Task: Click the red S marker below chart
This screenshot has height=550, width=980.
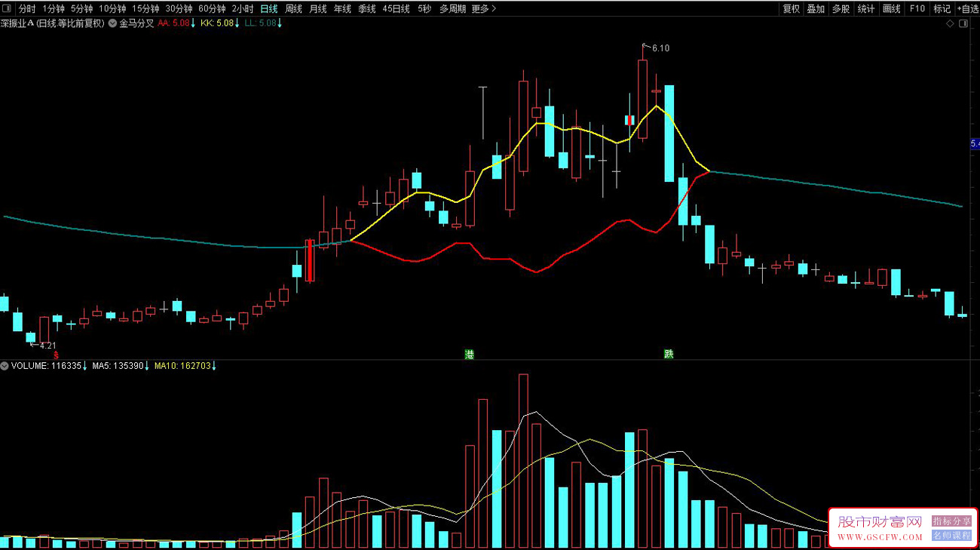Action: 55,354
